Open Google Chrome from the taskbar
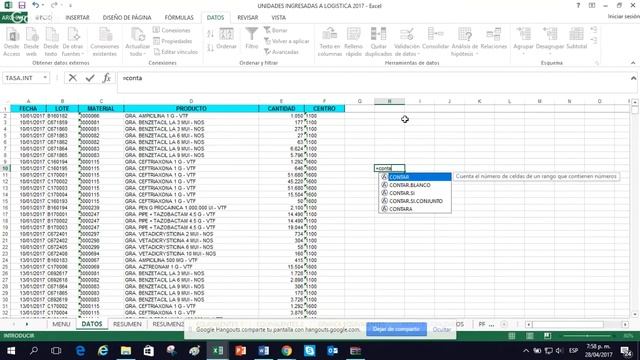The image size is (640, 360). tap(287, 351)
